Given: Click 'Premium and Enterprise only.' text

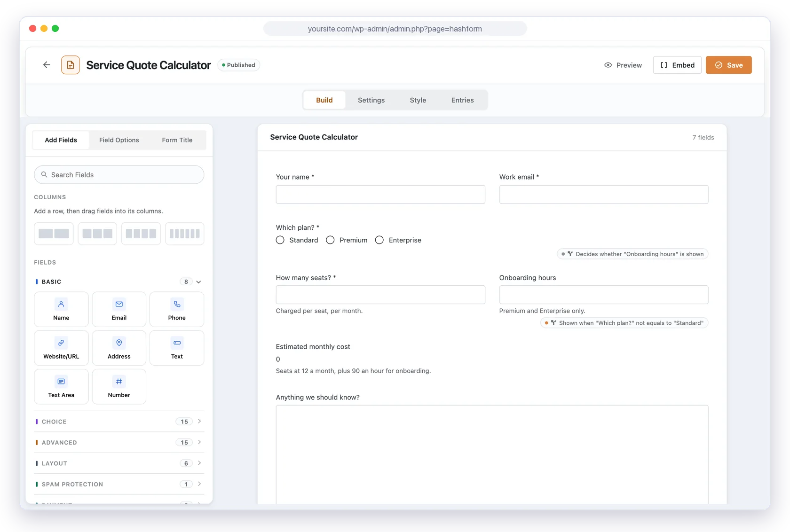Looking at the screenshot, I should point(542,311).
